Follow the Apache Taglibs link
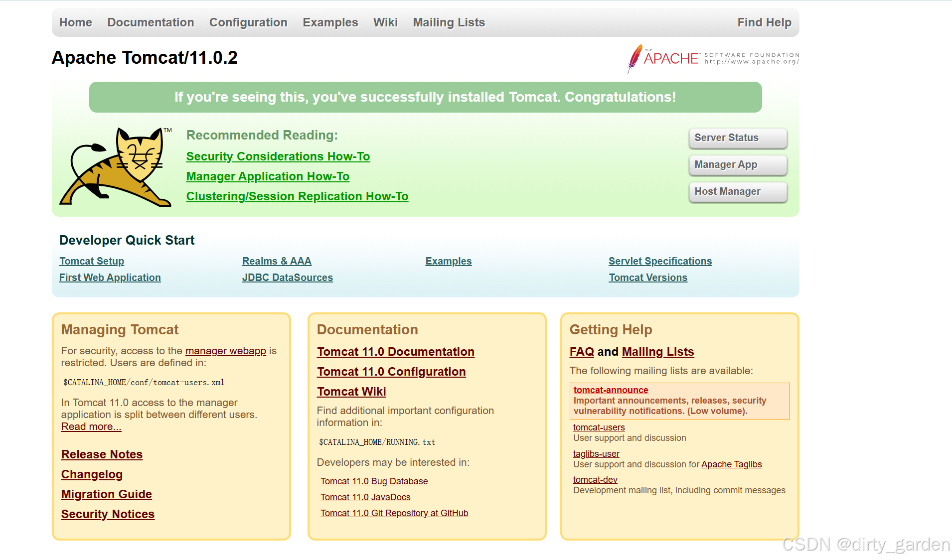The width and height of the screenshot is (952, 560). (731, 464)
